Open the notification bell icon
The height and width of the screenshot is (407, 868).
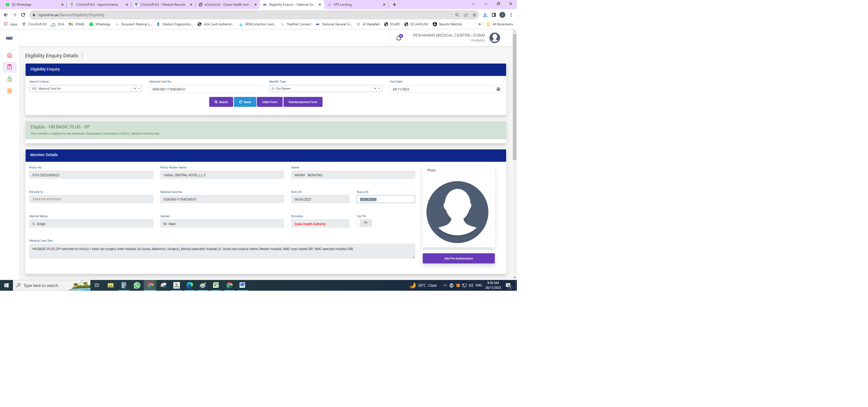399,38
